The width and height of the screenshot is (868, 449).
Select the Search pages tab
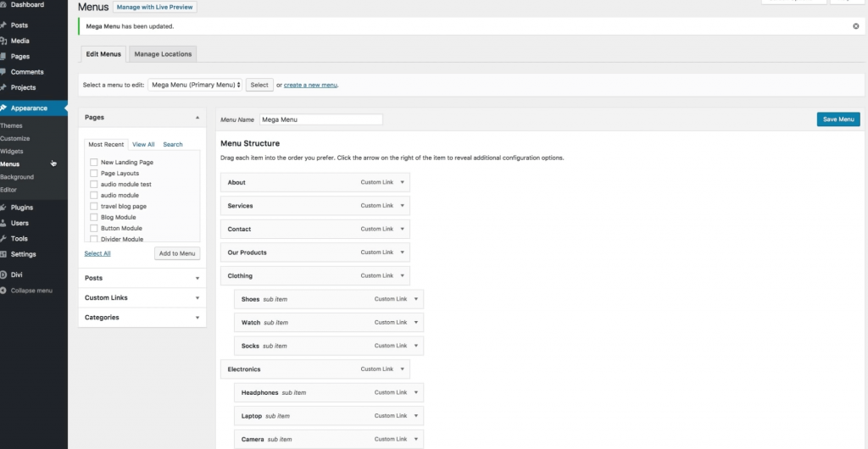173,144
